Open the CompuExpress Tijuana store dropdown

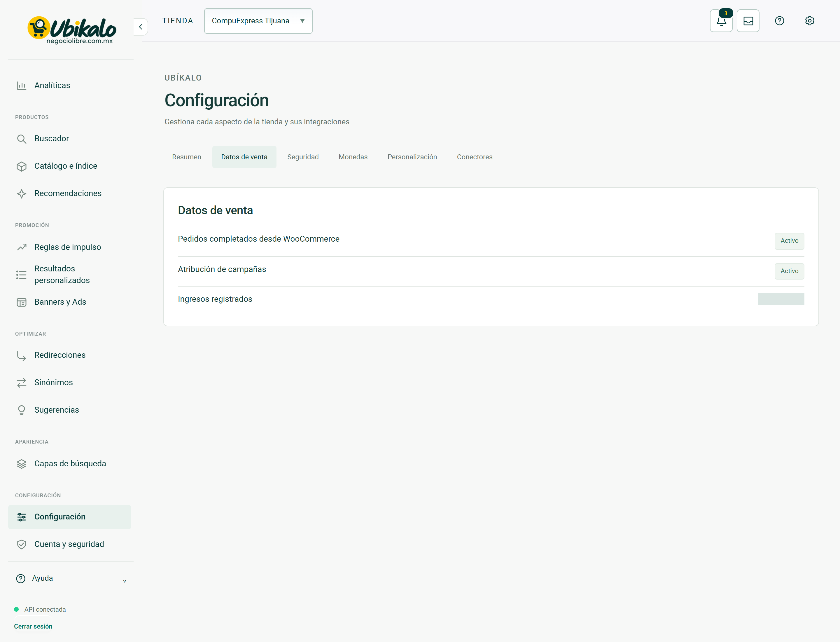[x=258, y=21]
